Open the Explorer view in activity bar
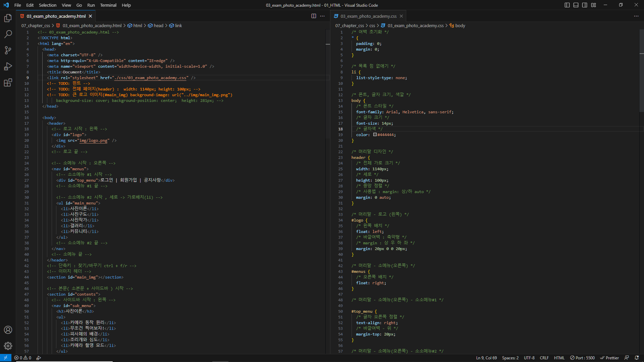Screen dimensions: 644x362 pyautogui.click(x=8, y=18)
